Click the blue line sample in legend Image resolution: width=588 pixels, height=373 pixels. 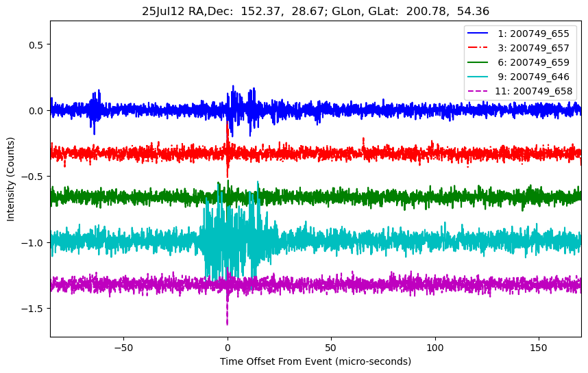(x=478, y=34)
